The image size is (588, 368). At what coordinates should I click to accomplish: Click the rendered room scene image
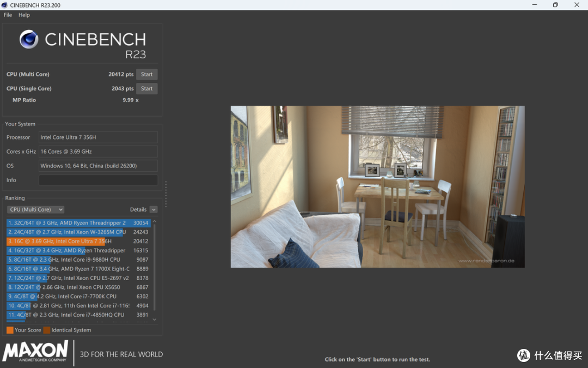coord(377,186)
